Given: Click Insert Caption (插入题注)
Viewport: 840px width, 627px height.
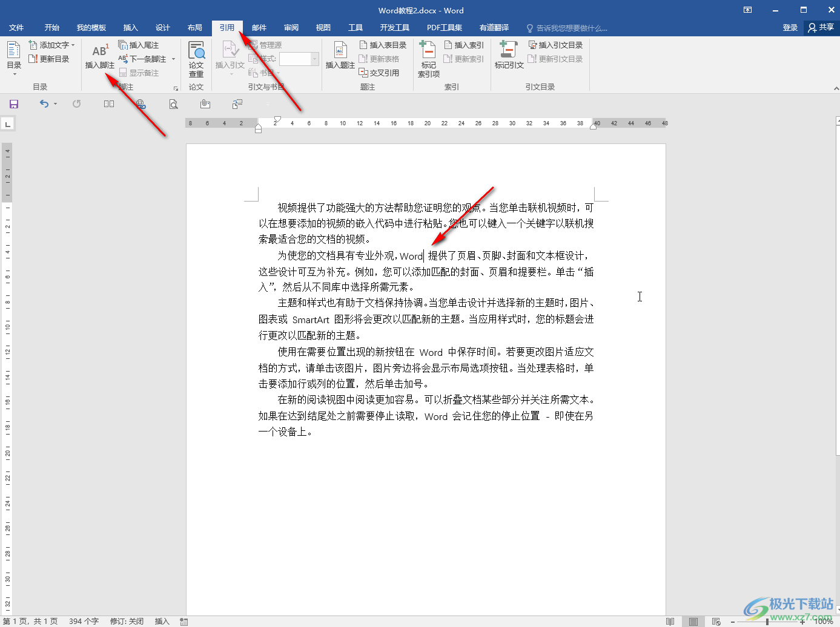Looking at the screenshot, I should click(x=340, y=56).
